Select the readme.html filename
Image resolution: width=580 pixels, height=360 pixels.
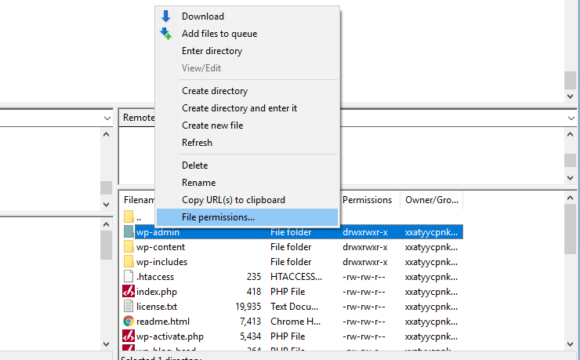163,321
